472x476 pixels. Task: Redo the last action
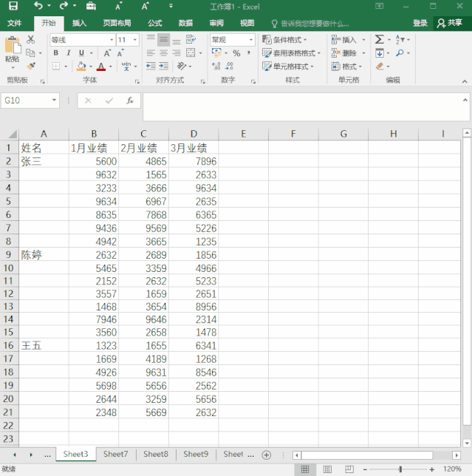coord(64,6)
